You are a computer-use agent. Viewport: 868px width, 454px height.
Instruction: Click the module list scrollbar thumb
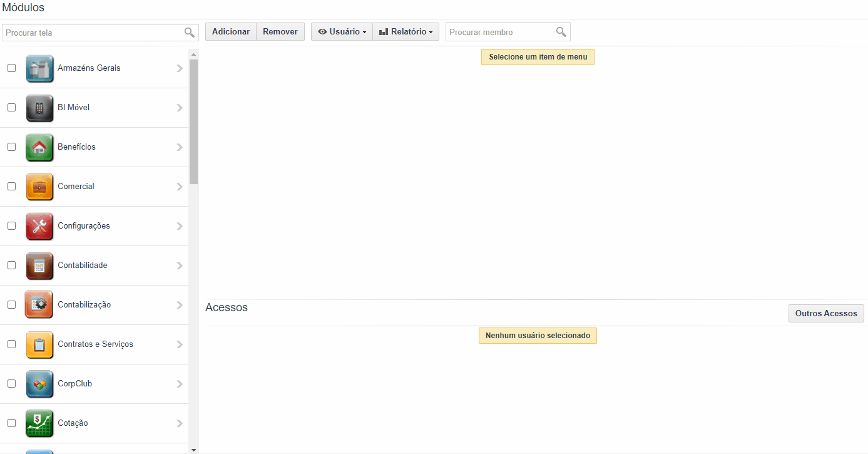193,121
